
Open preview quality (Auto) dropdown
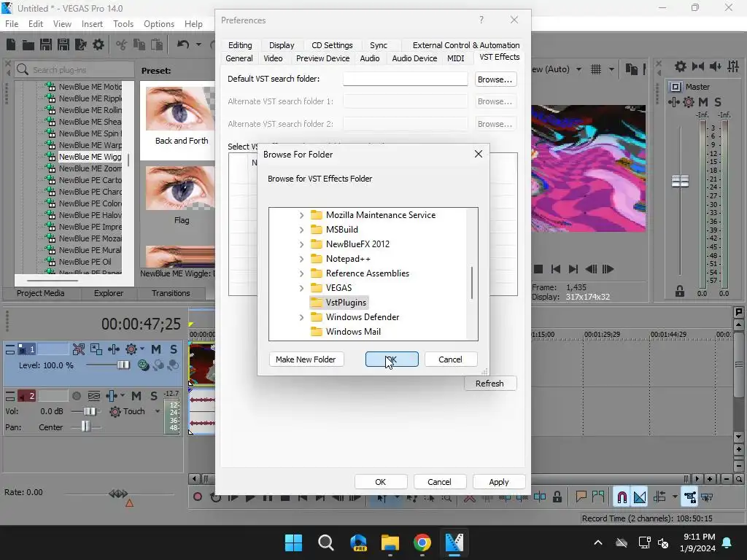[578, 69]
